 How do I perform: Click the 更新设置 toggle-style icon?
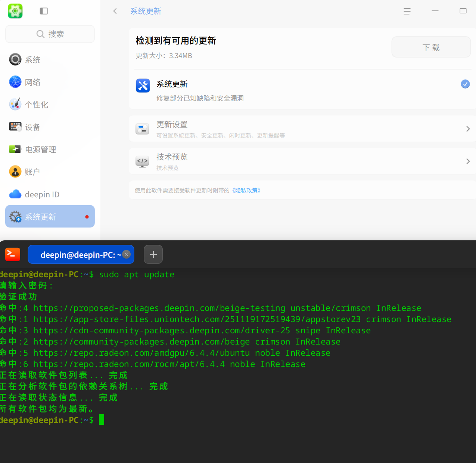coord(142,129)
